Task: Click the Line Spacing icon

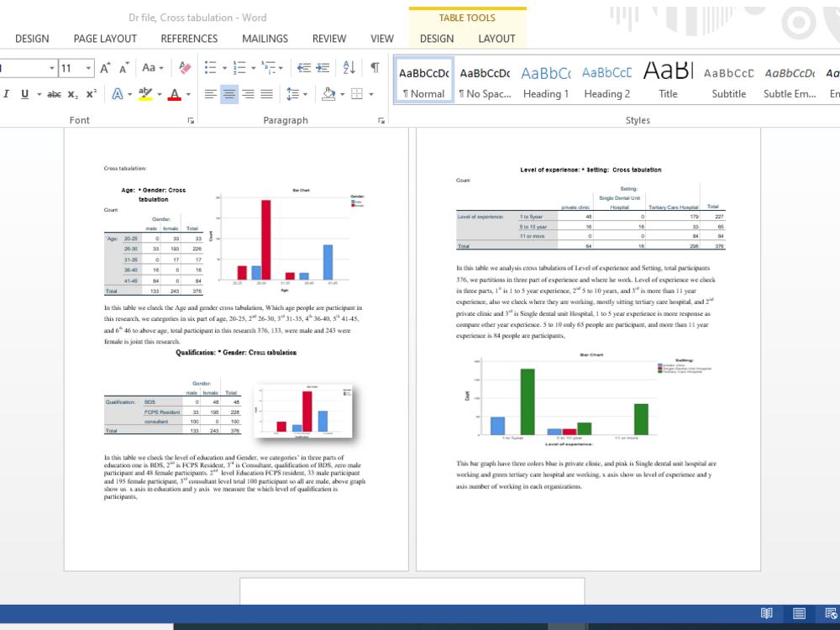Action: [x=292, y=94]
